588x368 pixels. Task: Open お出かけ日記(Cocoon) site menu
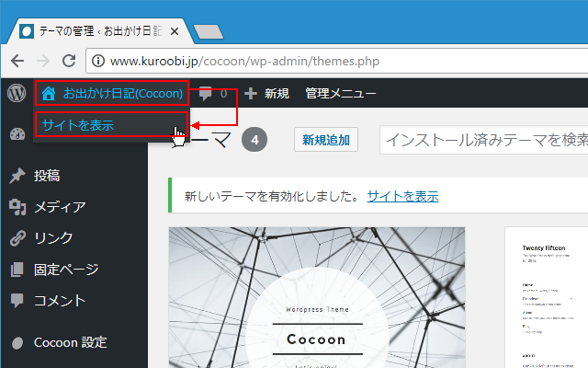point(112,93)
